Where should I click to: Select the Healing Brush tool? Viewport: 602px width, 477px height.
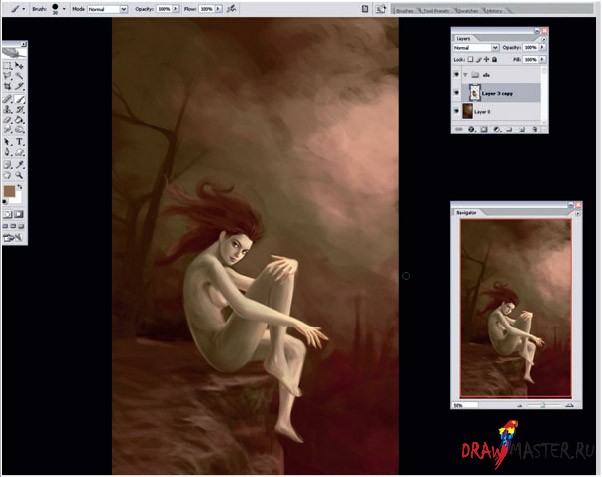pyautogui.click(x=8, y=99)
